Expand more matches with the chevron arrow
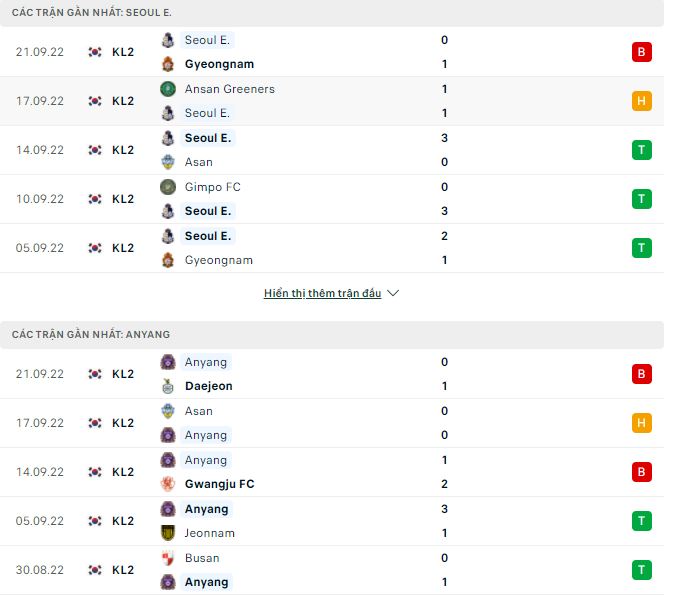The width and height of the screenshot is (676, 597). pos(393,293)
